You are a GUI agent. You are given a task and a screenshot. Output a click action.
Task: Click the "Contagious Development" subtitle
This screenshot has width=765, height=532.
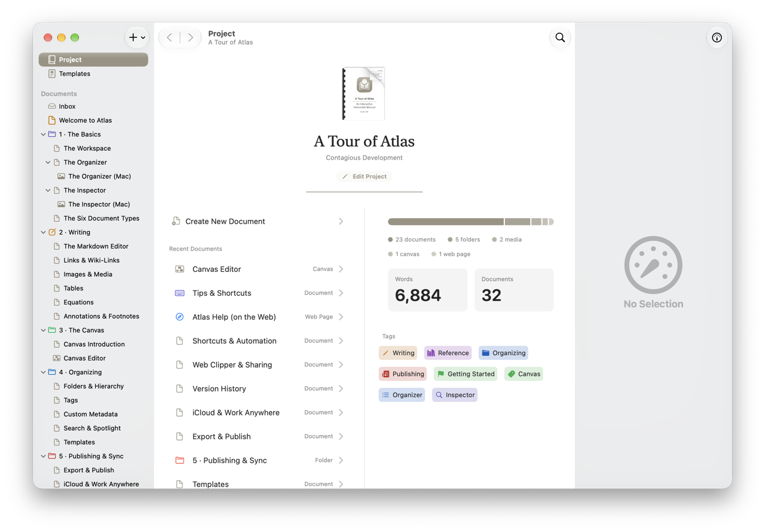point(364,158)
